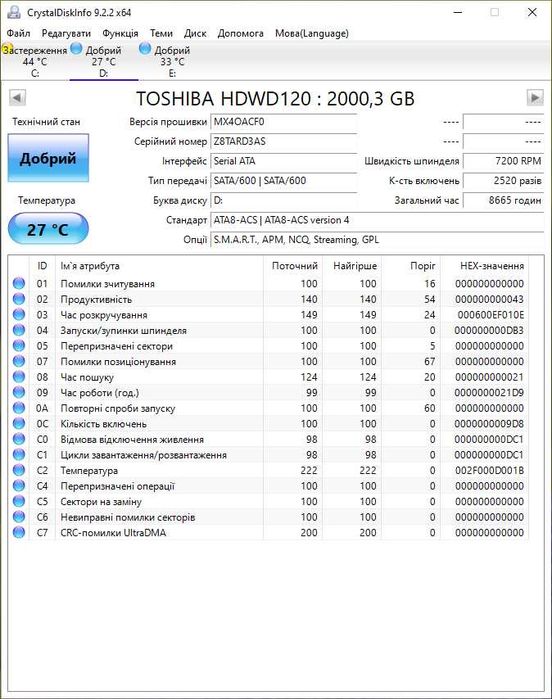The width and height of the screenshot is (552, 699).
Task: Click status orb for C6 Невиправні помилки секторів
Action: [19, 517]
